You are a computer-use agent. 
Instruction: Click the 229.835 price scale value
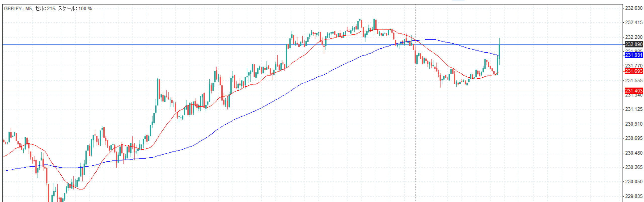[633, 196]
